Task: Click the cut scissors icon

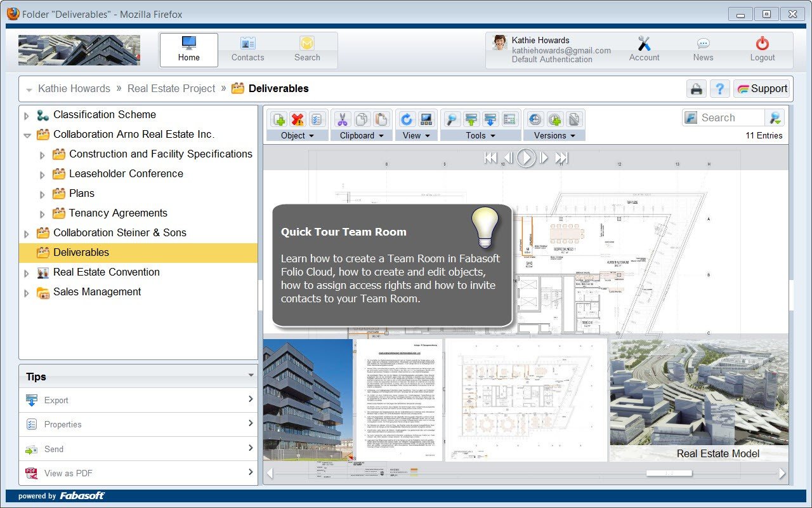Action: pyautogui.click(x=343, y=119)
